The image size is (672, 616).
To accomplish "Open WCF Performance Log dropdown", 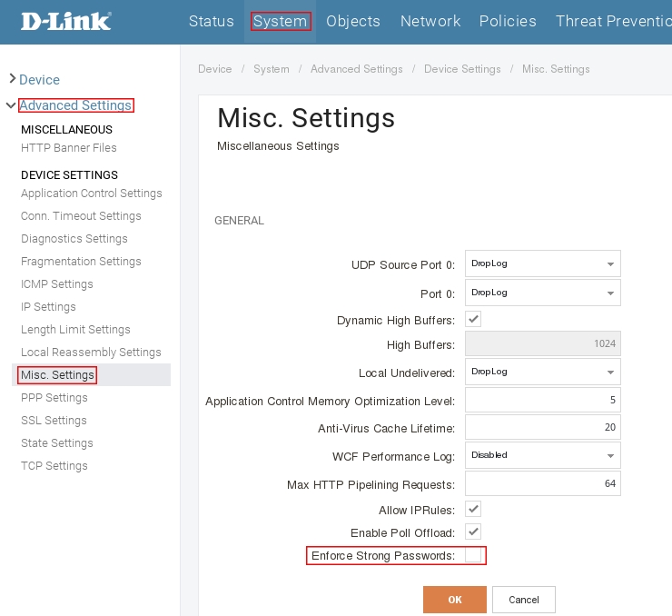I will [x=542, y=454].
